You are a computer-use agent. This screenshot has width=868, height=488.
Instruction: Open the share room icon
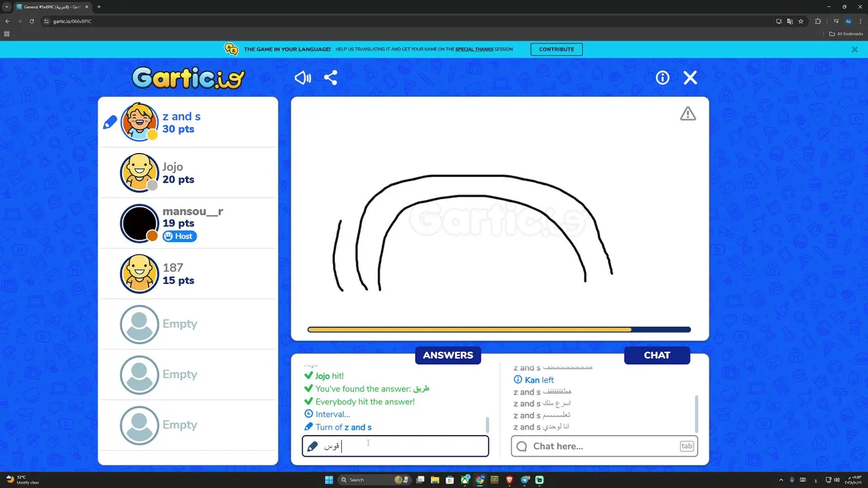(331, 78)
